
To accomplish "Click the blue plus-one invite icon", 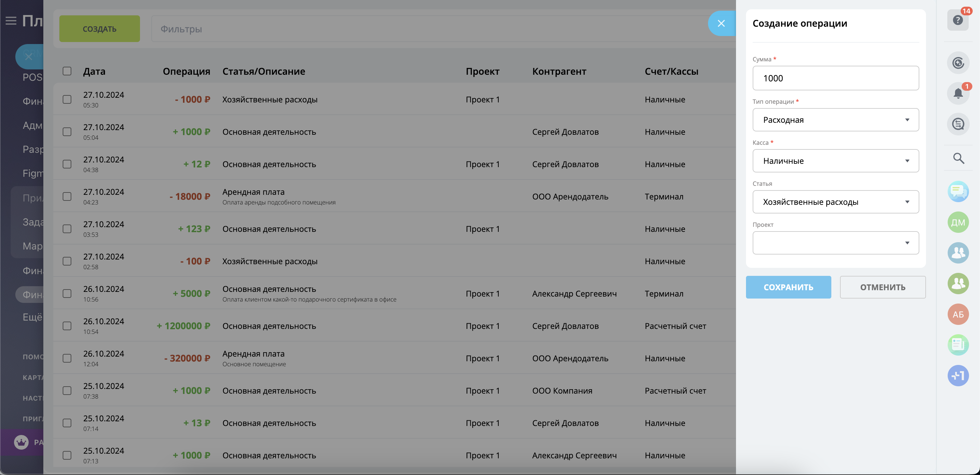I will pos(958,376).
